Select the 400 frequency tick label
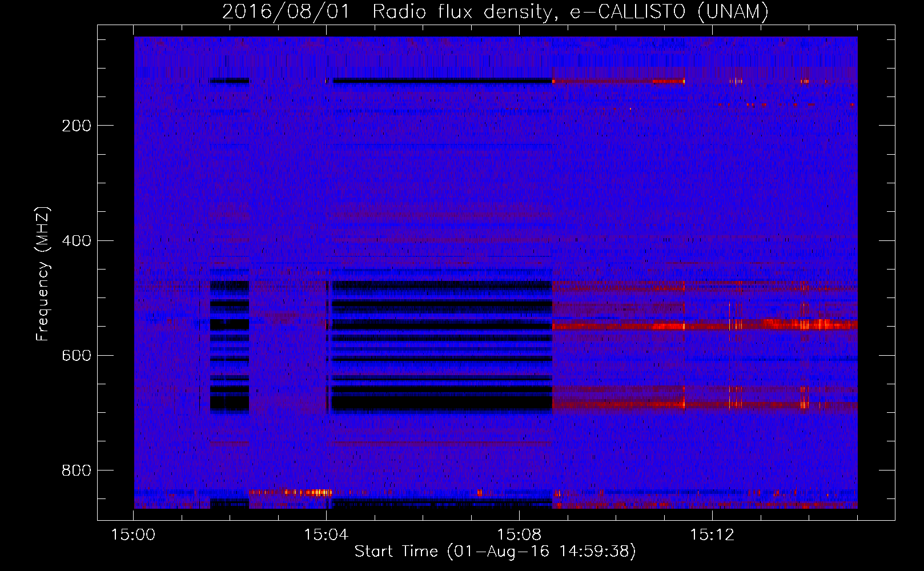Screen dimensions: 924x571 click(x=77, y=240)
